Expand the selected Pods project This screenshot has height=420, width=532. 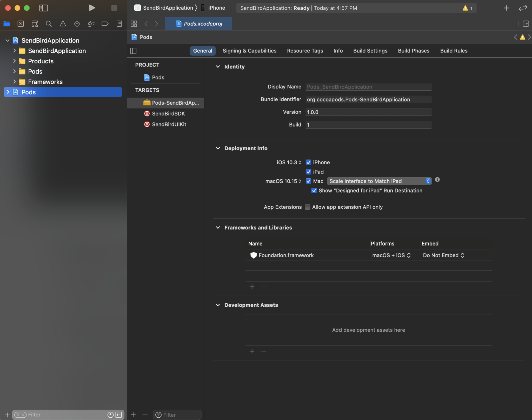click(x=8, y=92)
